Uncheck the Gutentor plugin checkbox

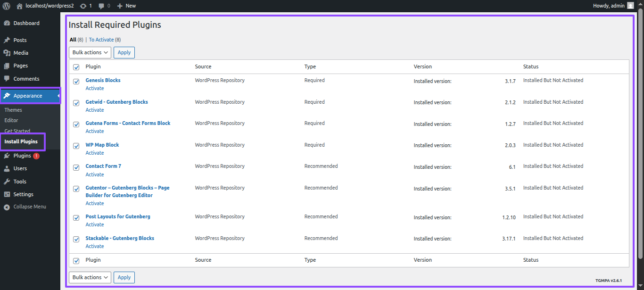pyautogui.click(x=76, y=189)
